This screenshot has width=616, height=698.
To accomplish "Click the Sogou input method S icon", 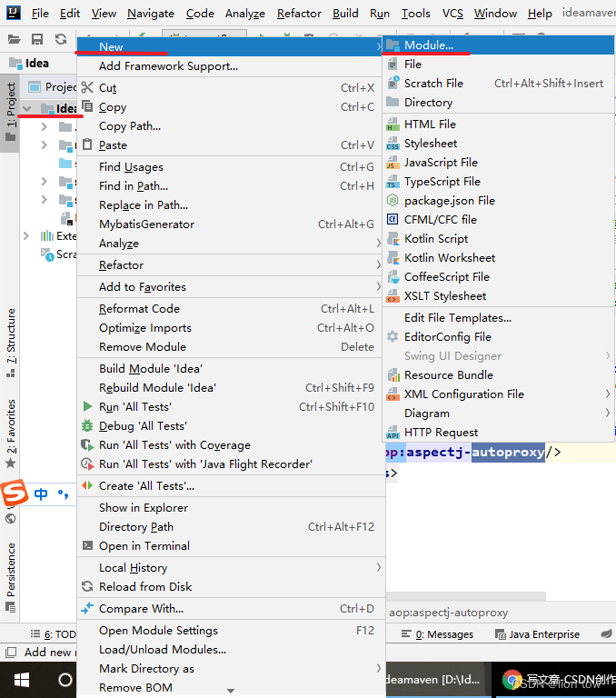I will 15,494.
